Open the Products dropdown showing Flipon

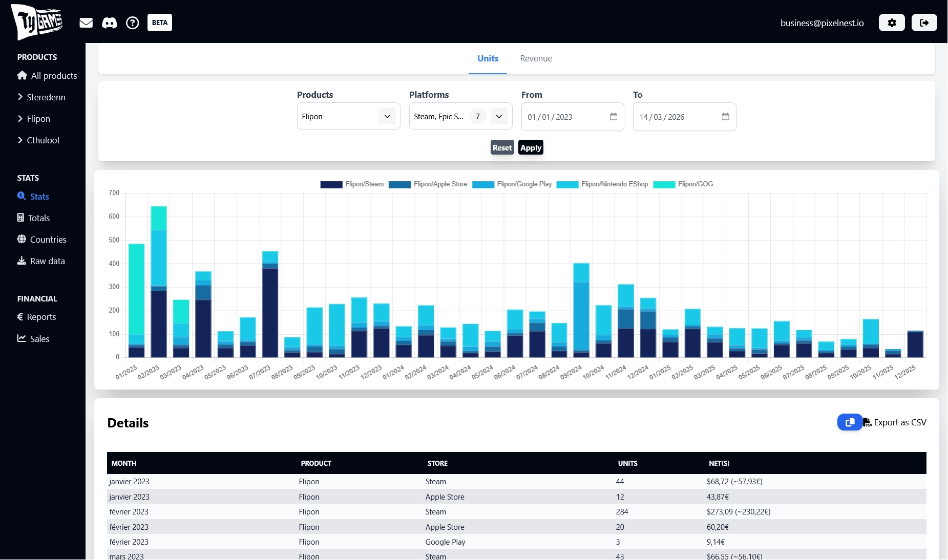pos(348,117)
